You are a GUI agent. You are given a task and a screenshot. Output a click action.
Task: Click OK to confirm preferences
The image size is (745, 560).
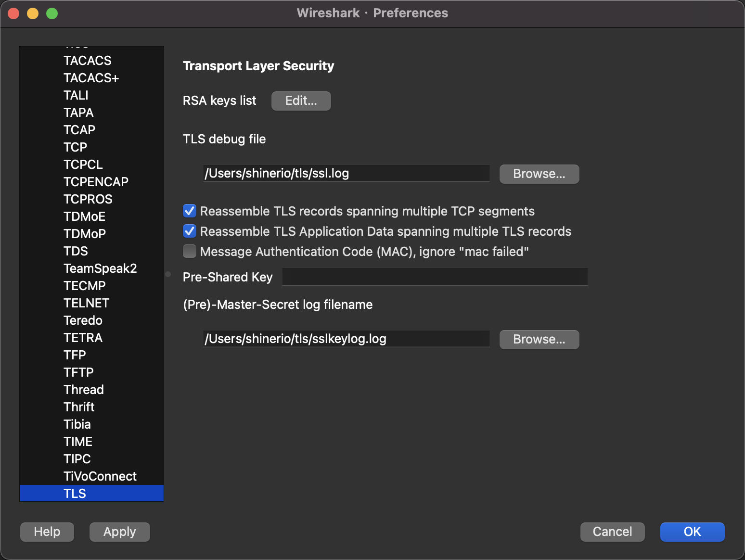692,532
